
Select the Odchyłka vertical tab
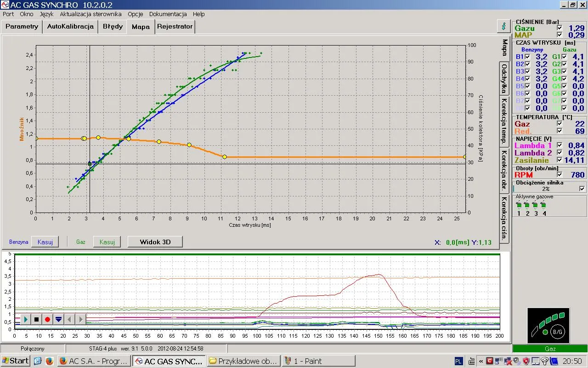pyautogui.click(x=504, y=79)
